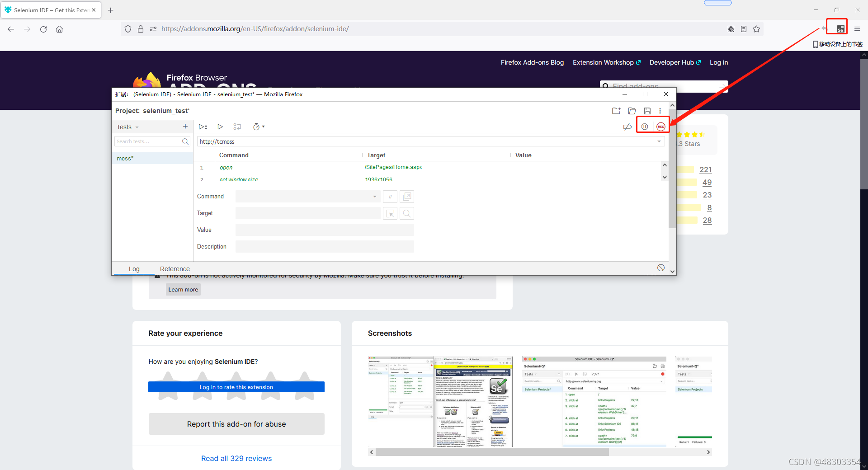Screen dimensions: 868x470
Task: Open the Command combo box
Action: [x=307, y=197]
